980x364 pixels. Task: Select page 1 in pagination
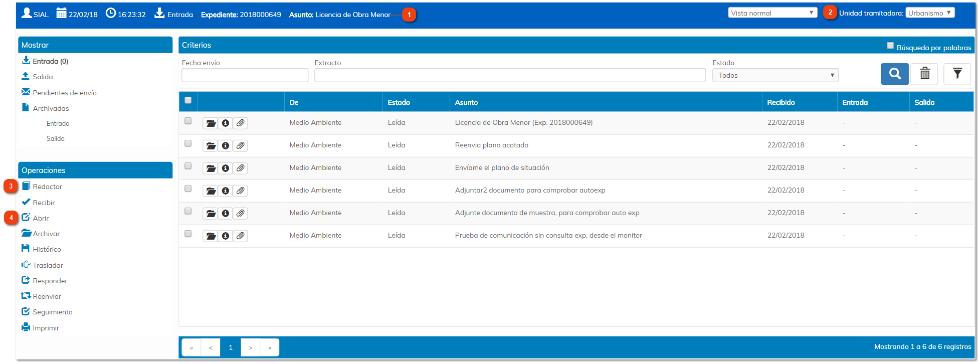tap(231, 347)
